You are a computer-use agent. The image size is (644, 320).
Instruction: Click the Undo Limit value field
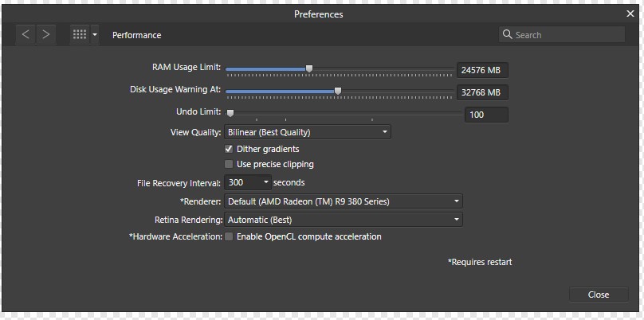(486, 115)
